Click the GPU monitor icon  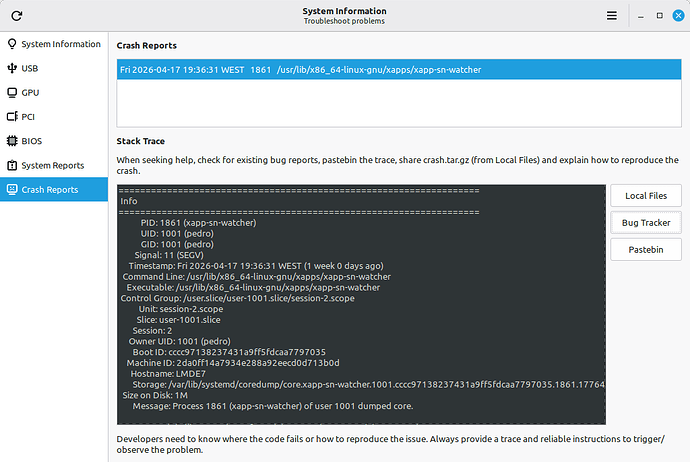pos(12,92)
